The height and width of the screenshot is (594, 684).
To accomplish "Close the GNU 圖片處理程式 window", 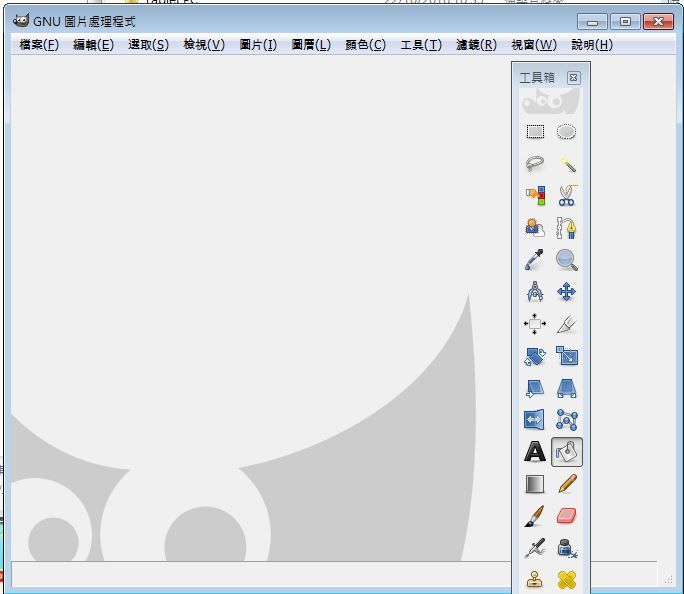I will pos(659,22).
